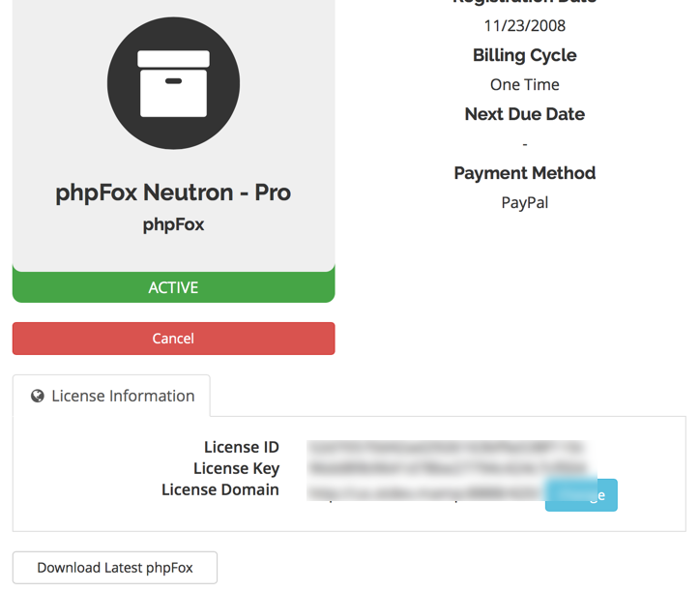The width and height of the screenshot is (700, 592).
Task: Click the Billing Cycle heading
Action: click(525, 55)
